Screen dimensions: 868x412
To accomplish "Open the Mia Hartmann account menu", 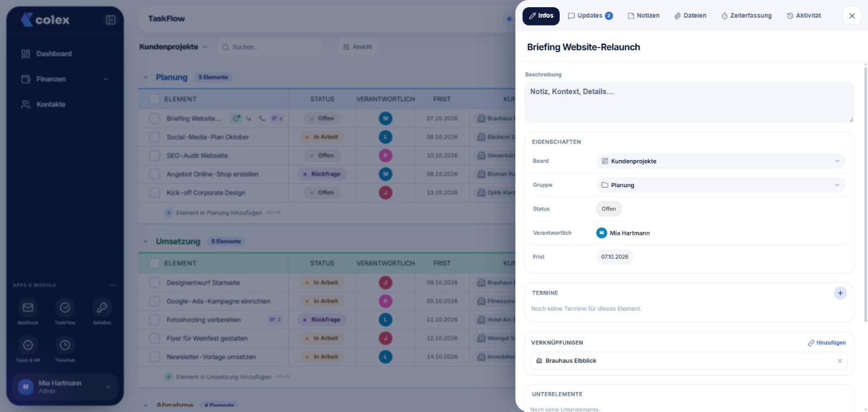I will [x=65, y=387].
